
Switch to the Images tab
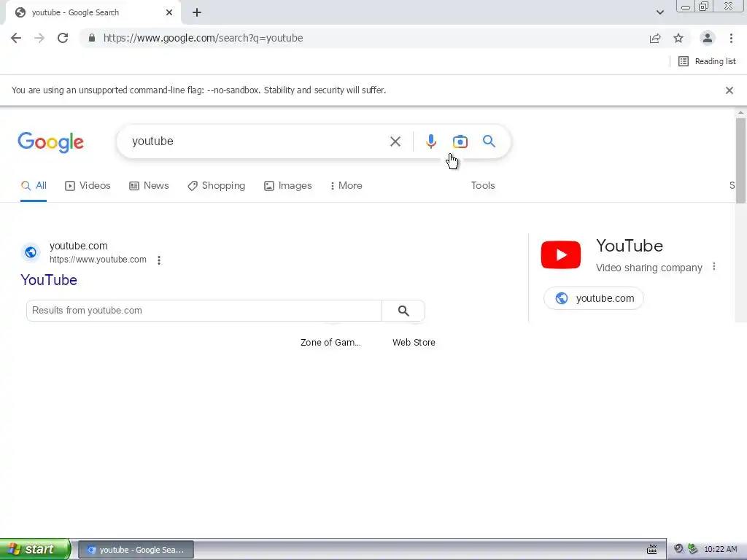point(287,186)
